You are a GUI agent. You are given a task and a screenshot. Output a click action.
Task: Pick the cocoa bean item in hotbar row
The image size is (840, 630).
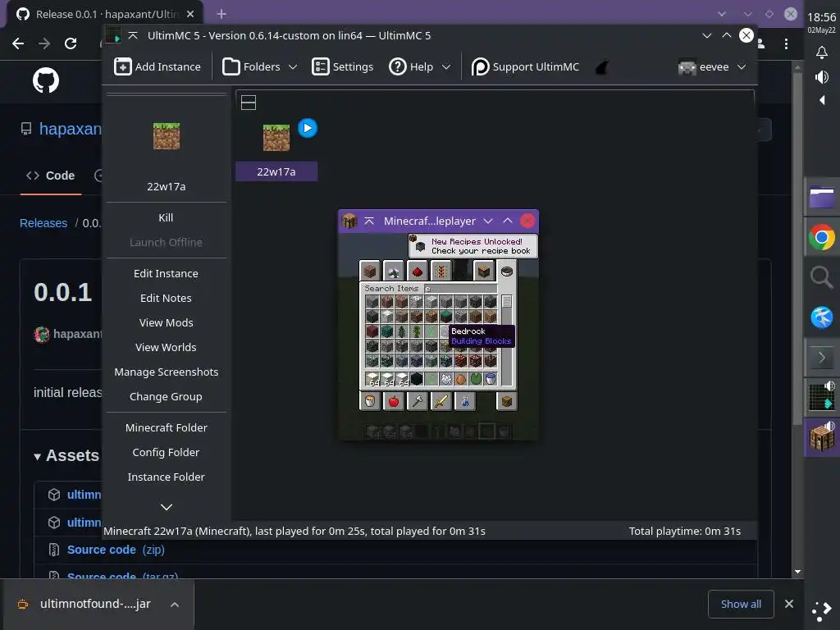pos(461,379)
